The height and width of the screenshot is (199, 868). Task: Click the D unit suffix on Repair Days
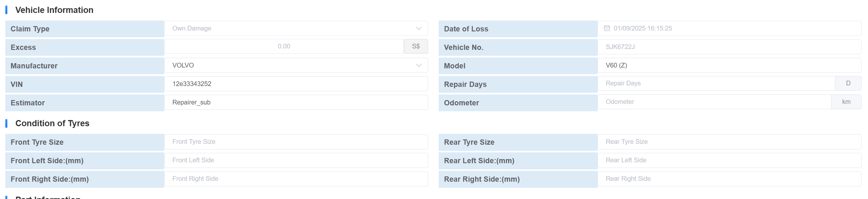[848, 83]
